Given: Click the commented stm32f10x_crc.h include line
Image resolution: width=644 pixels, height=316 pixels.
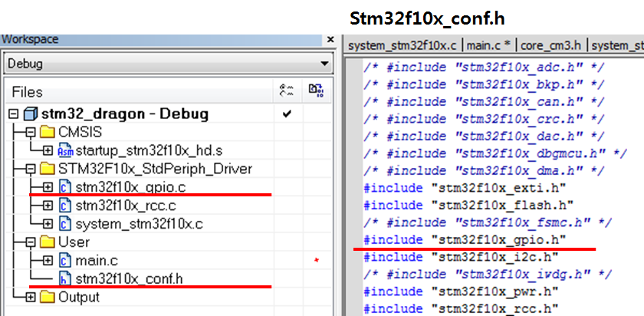Looking at the screenshot, I should 484,119.
